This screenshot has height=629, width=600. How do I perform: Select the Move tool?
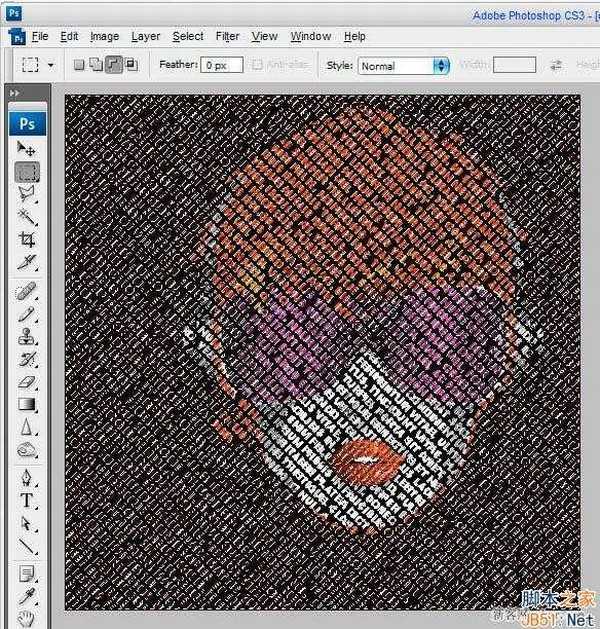point(27,148)
